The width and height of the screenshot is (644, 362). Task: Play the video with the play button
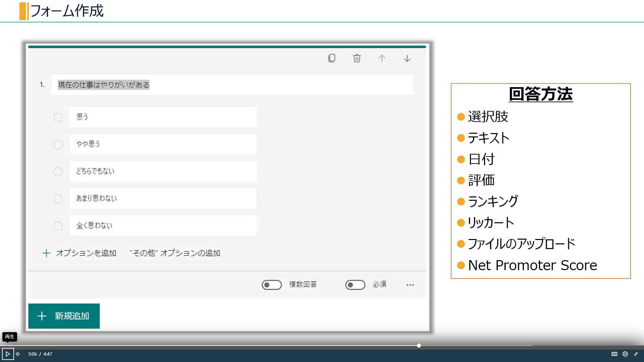pos(7,354)
